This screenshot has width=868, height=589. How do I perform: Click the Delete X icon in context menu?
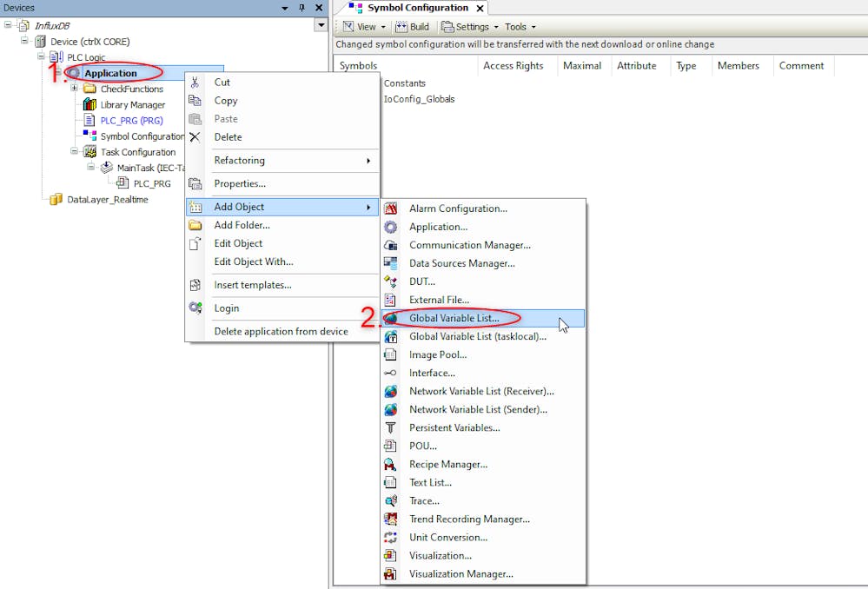click(x=195, y=137)
